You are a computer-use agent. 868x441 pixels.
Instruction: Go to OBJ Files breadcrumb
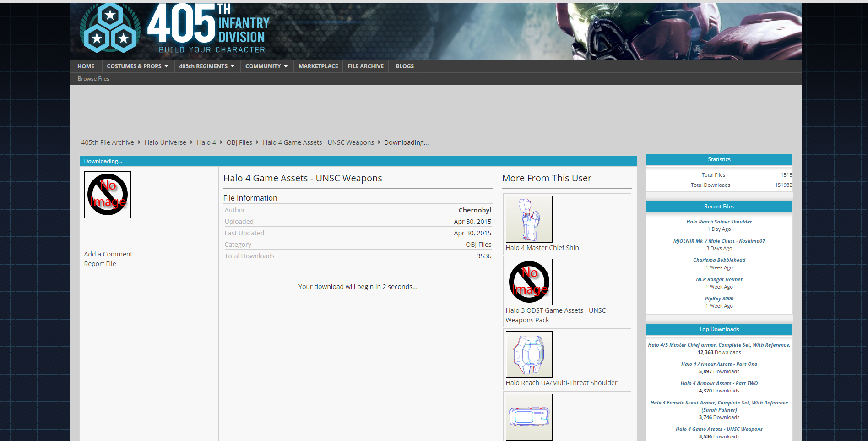[239, 142]
